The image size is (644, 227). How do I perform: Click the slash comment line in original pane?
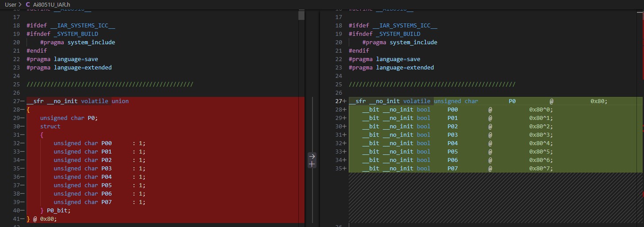[110, 85]
